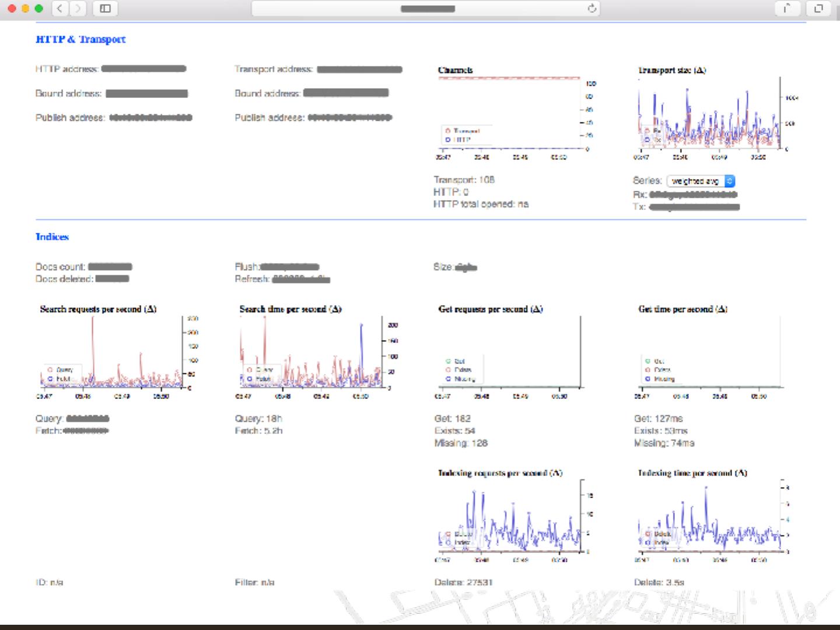Show all tabs overview
Viewport: 840px width, 630px height.
pyautogui.click(x=818, y=8)
